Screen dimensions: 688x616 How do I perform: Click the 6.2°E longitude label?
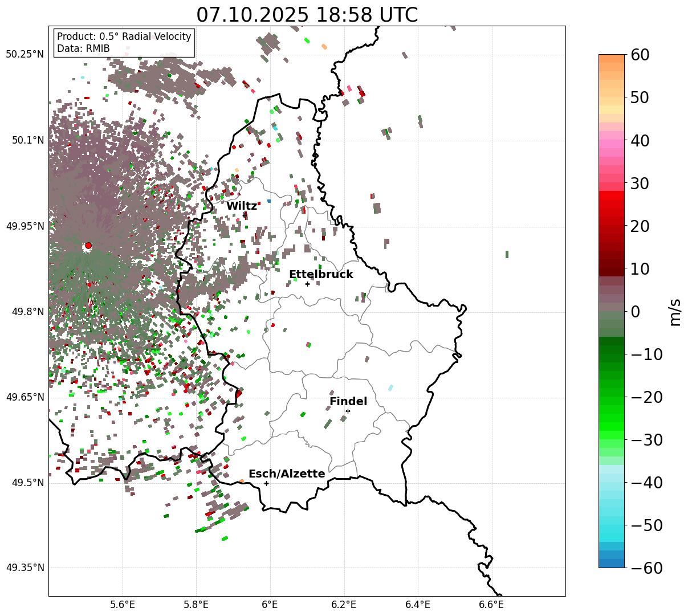click(344, 605)
